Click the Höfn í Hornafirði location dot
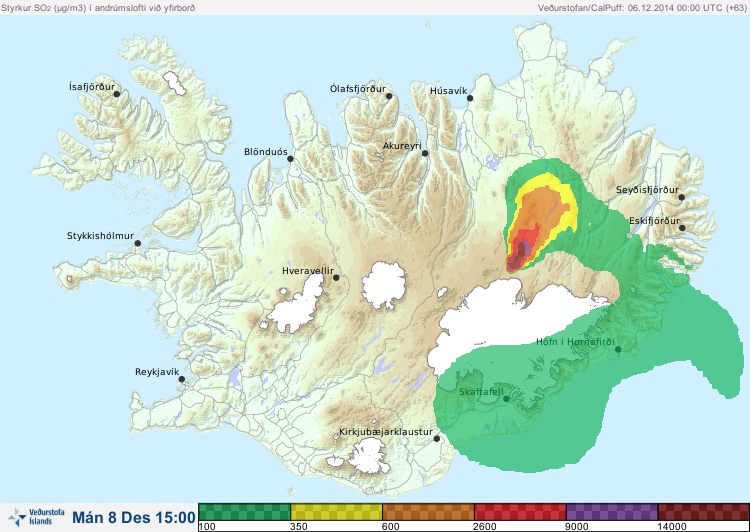This screenshot has width=750, height=532. coord(618,350)
